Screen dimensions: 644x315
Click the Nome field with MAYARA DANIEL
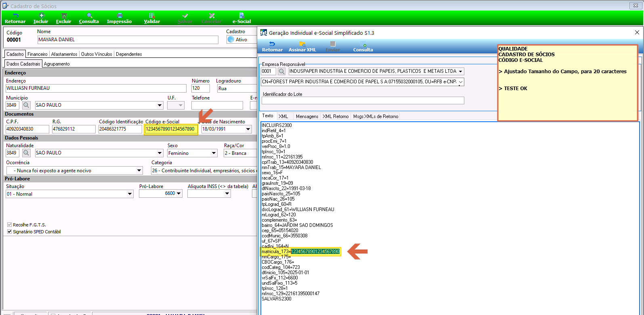pos(128,40)
